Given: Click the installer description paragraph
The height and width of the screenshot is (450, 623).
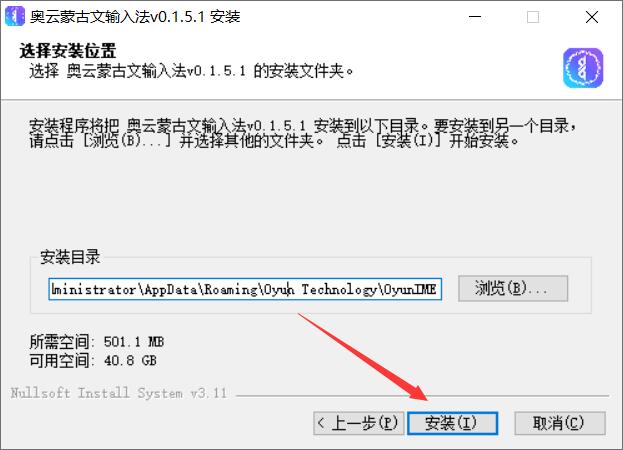Looking at the screenshot, I should [x=303, y=133].
